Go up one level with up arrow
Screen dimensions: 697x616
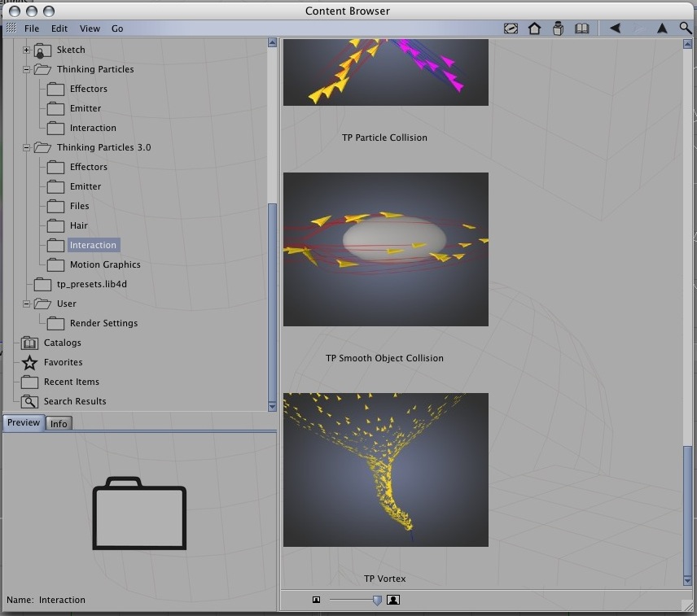pos(662,28)
